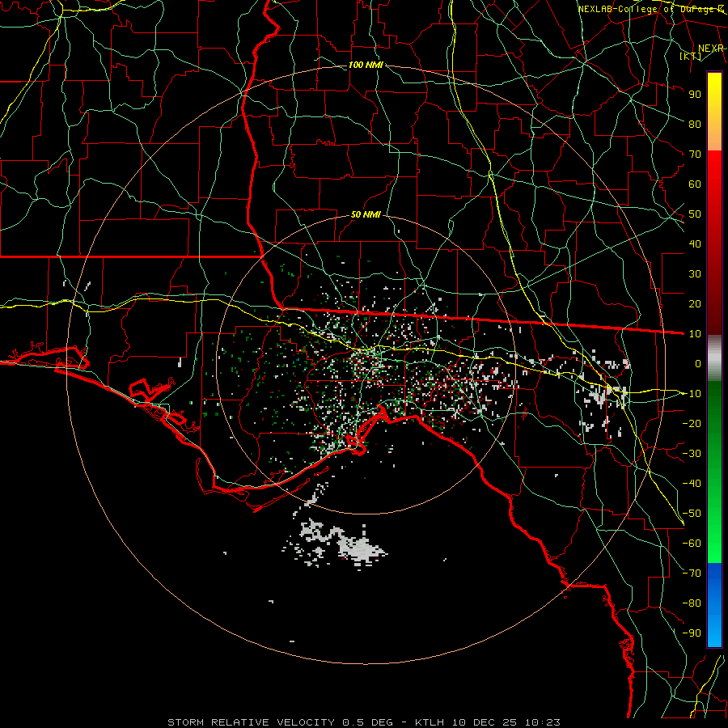Click the 90 value on the velocity scale
The height and width of the screenshot is (728, 728).
tap(695, 95)
